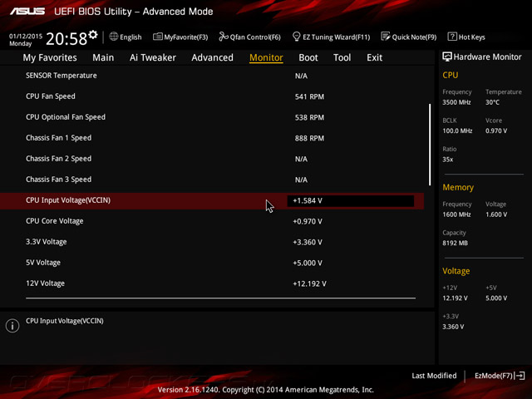Image resolution: width=532 pixels, height=399 pixels.
Task: Open MyFavorite(F3) menu
Action: [x=180, y=37]
